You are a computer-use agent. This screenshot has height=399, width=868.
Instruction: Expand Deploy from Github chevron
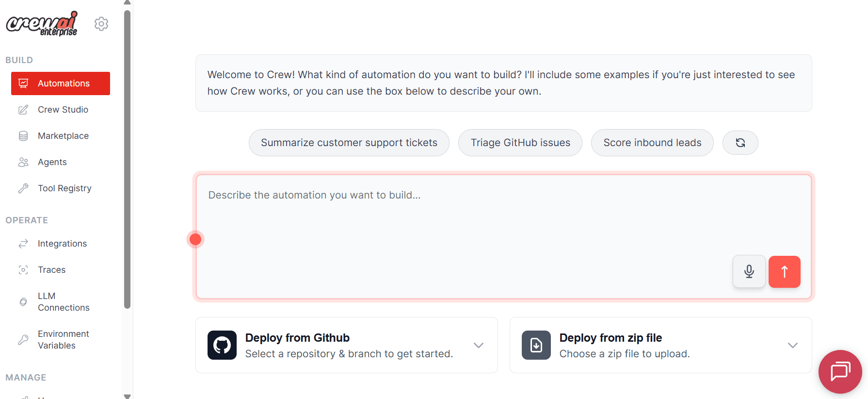479,345
